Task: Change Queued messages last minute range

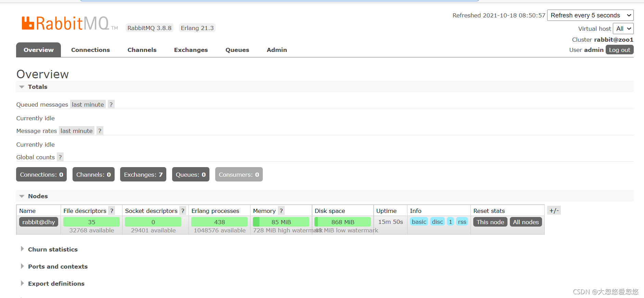Action: [x=88, y=104]
